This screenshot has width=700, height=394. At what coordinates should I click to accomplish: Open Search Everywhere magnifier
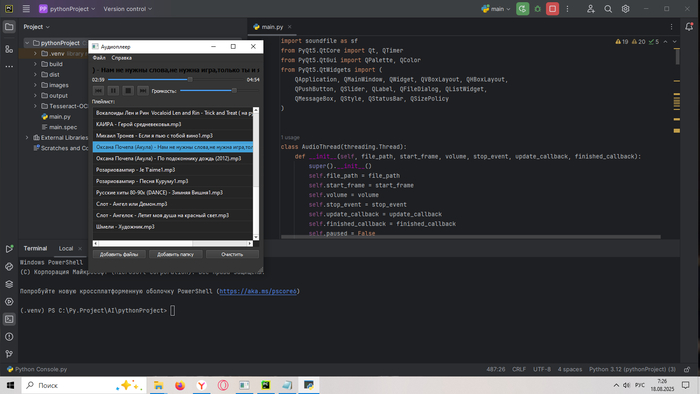pos(608,9)
